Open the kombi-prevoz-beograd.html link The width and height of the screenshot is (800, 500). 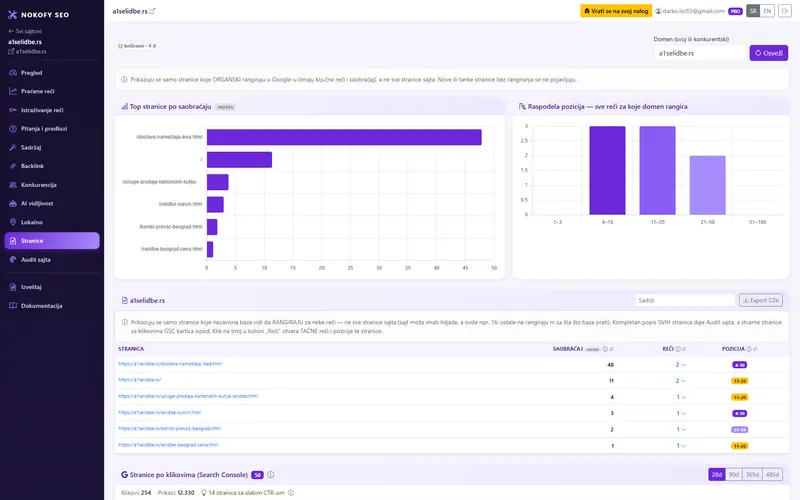[169, 429]
